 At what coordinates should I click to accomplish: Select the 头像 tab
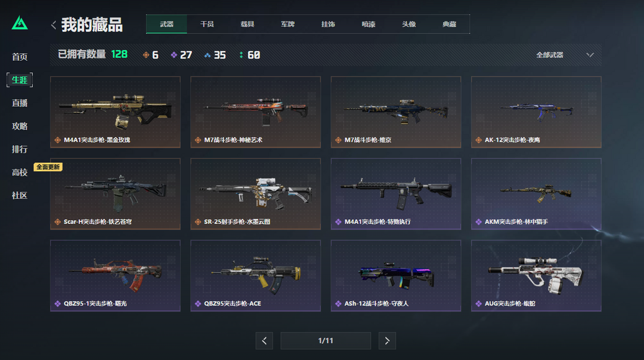[408, 24]
